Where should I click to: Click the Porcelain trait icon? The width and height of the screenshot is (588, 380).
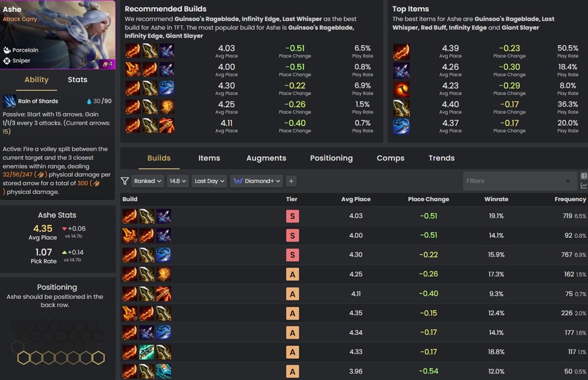click(6, 50)
